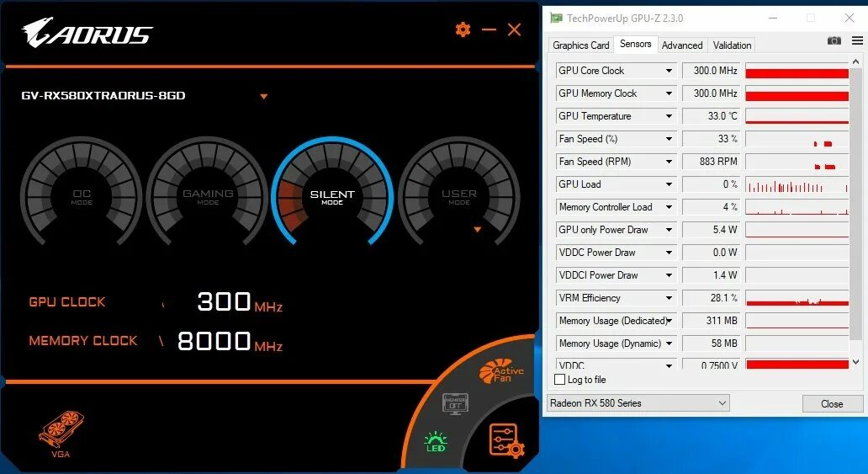Open the Radeon RX 580 Series device combo box
This screenshot has height=474, width=868.
point(638,403)
